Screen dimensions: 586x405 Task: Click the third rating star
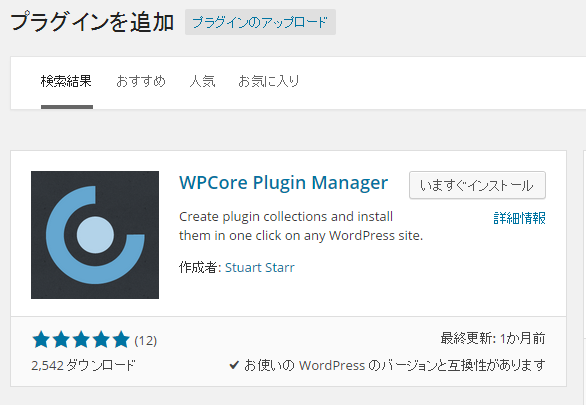tap(81, 340)
